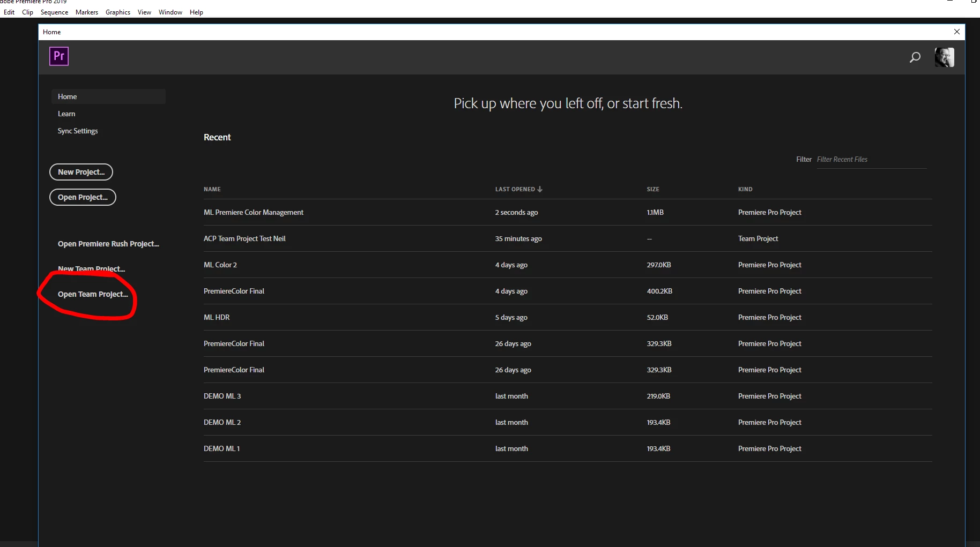Open Premiere Rush Project link
This screenshot has height=547, width=980.
click(108, 244)
